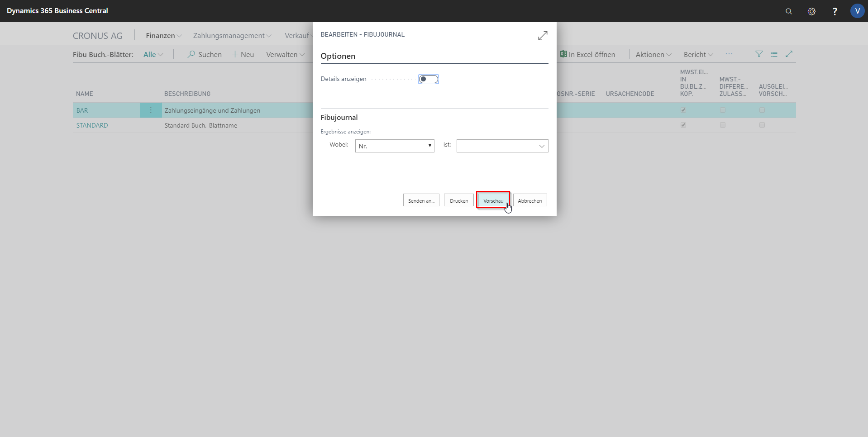This screenshot has width=868, height=437.
Task: Open the BAR journal batch link
Action: [82, 110]
